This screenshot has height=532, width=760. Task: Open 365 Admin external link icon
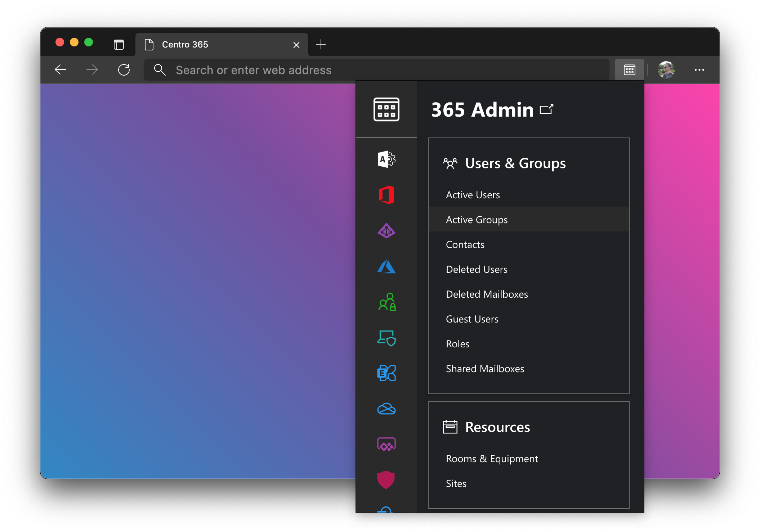click(546, 109)
